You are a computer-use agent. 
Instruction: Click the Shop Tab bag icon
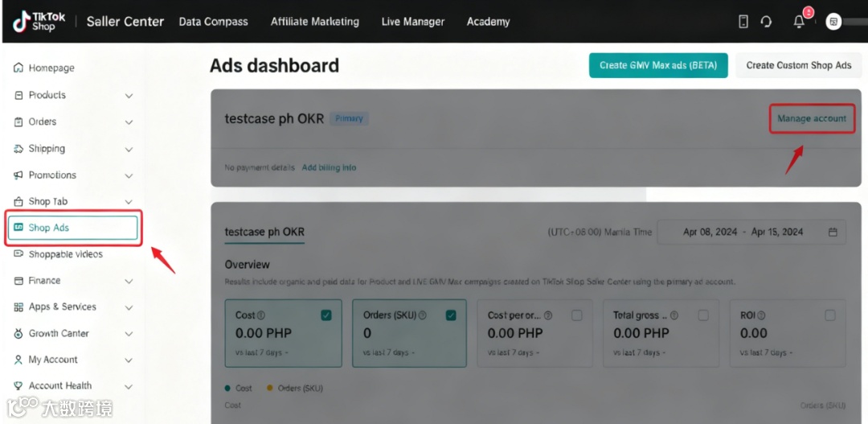(x=18, y=201)
